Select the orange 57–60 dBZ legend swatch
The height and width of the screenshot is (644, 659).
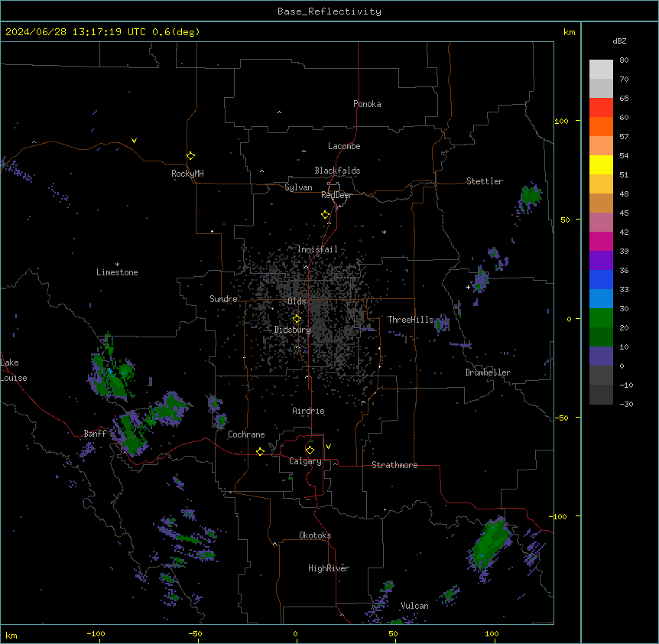[x=601, y=126]
